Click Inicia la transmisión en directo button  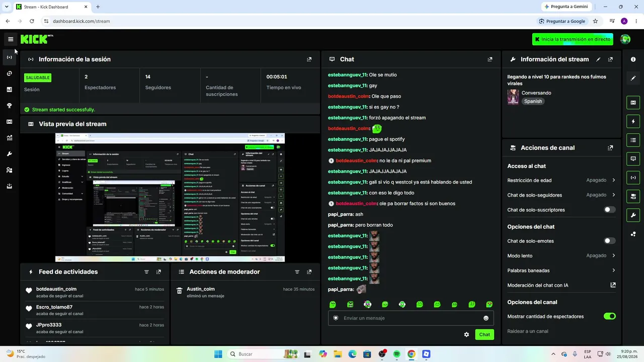(573, 39)
